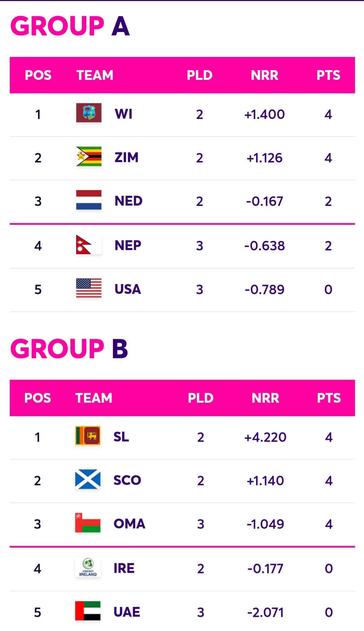Click the Nepal flag icon
This screenshot has height=631, width=364.
89,244
